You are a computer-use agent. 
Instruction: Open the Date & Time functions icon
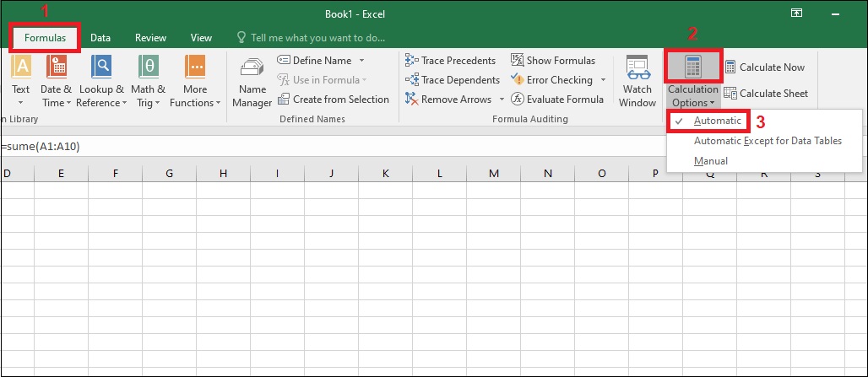(57, 67)
